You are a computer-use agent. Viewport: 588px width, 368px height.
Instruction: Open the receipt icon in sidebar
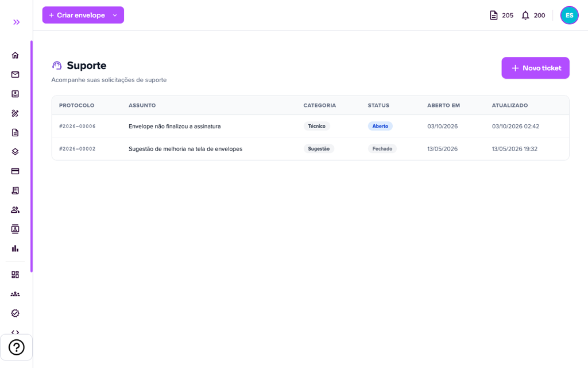click(15, 190)
